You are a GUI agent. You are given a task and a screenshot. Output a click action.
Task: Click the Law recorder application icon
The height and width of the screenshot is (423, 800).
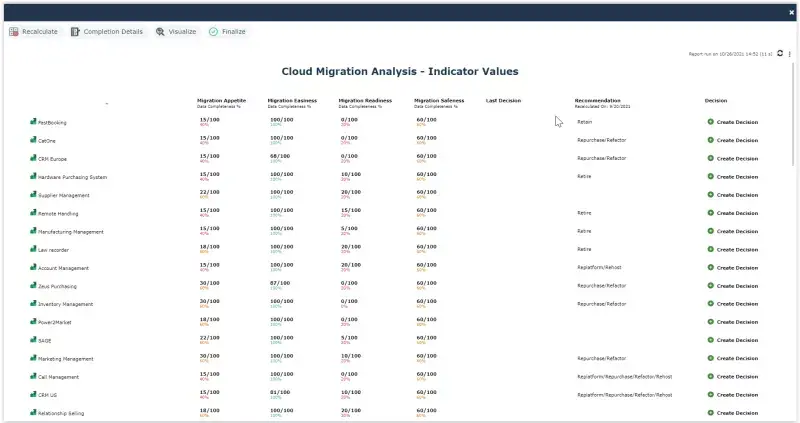click(33, 249)
